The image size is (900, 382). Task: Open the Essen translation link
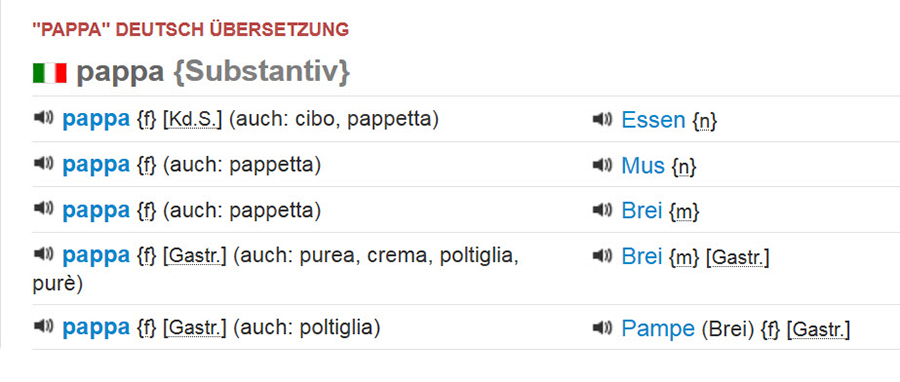pyautogui.click(x=653, y=120)
